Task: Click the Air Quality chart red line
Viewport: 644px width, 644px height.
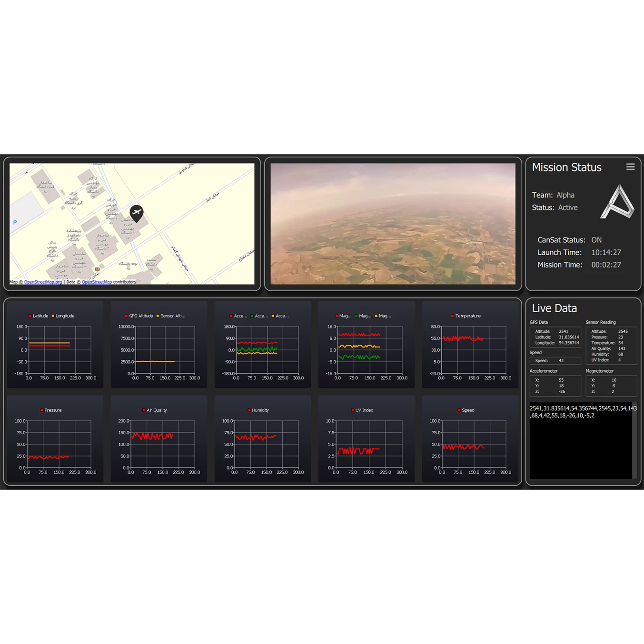Action: pos(152,436)
